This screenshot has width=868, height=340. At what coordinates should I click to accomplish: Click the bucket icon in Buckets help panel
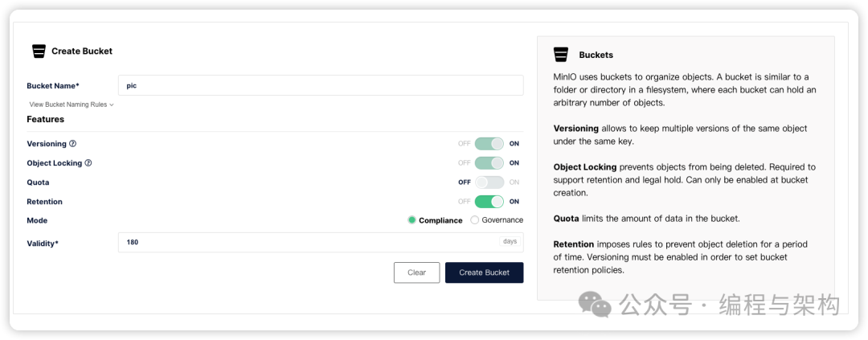tap(561, 55)
